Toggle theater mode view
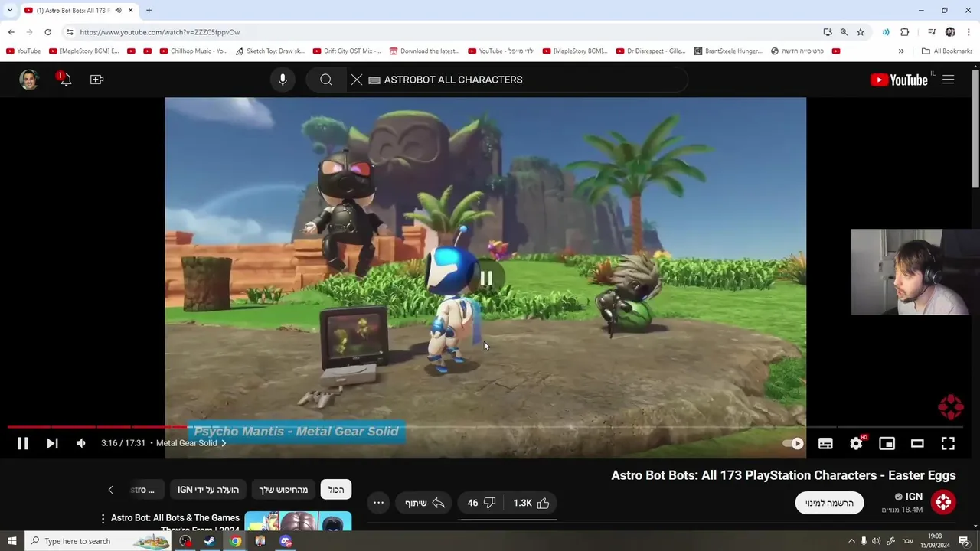Screen dimensions: 980x551 tap(917, 443)
